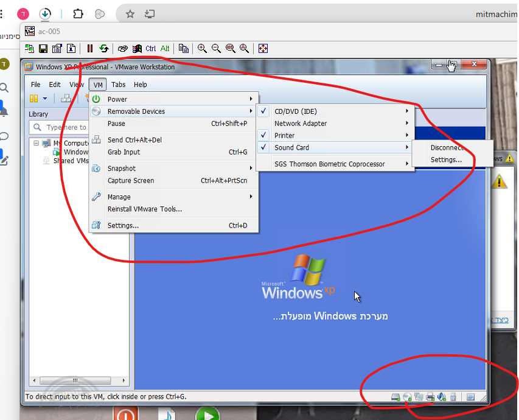The image size is (519, 420).
Task: Open the Help menu
Action: tap(141, 85)
